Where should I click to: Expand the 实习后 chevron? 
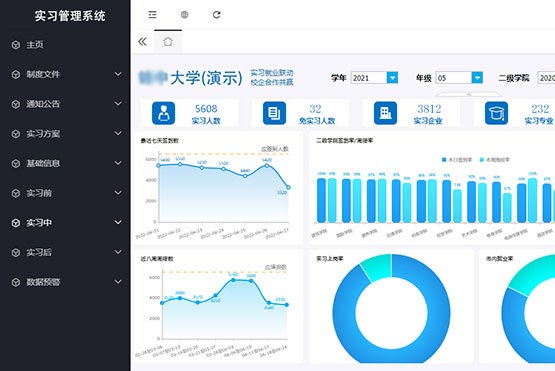point(118,252)
